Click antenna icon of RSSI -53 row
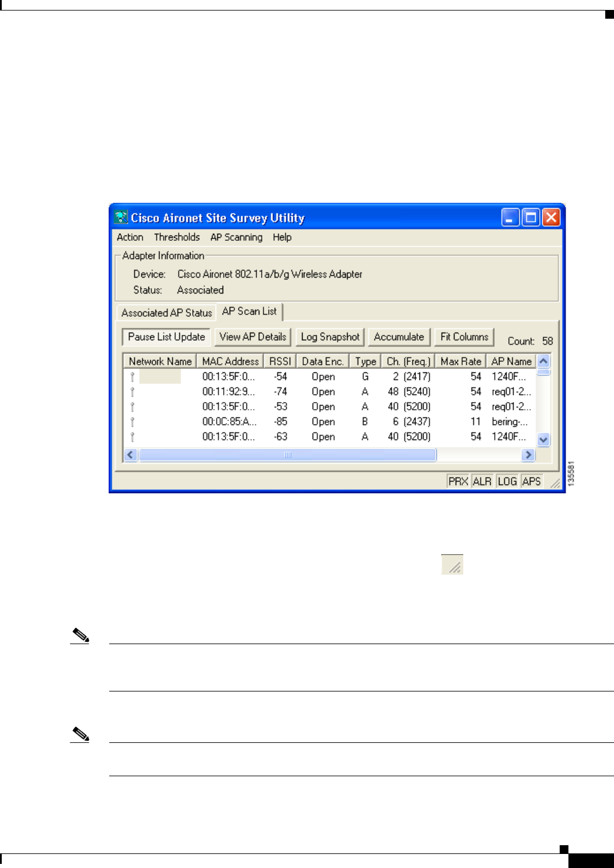 tap(133, 407)
